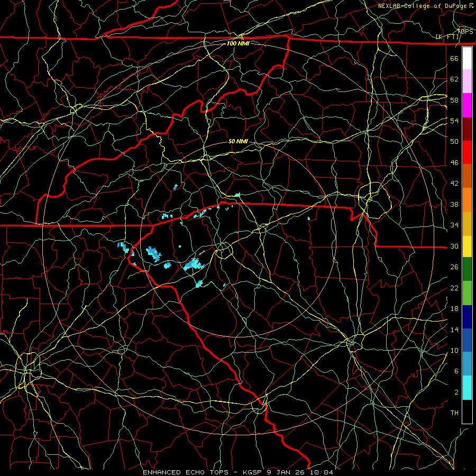Click the white swatch in the echo tops legend
Image resolution: width=476 pixels, height=476 pixels.
coord(467,58)
